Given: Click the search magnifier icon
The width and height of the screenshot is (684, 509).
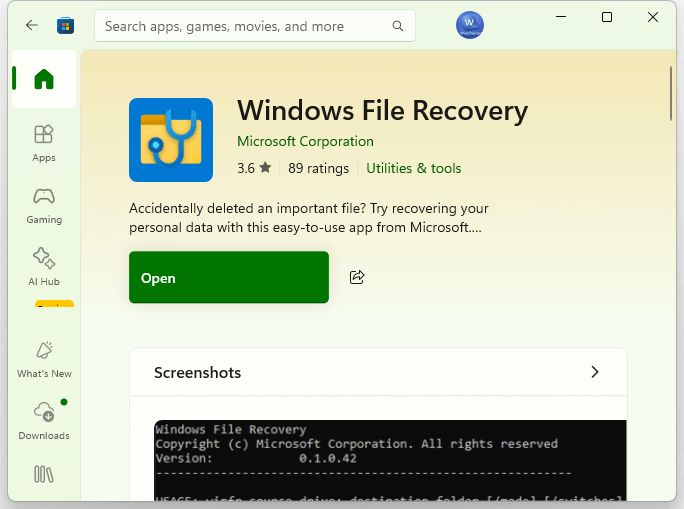Looking at the screenshot, I should 398,26.
